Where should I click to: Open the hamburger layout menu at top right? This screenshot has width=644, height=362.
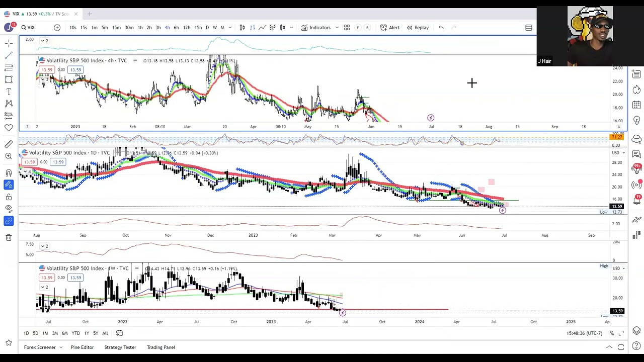(x=529, y=28)
